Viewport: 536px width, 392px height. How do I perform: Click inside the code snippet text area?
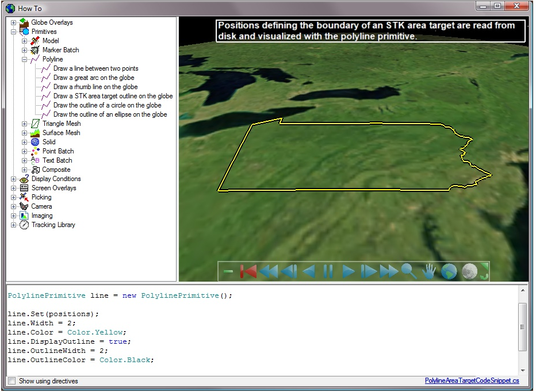[262, 330]
